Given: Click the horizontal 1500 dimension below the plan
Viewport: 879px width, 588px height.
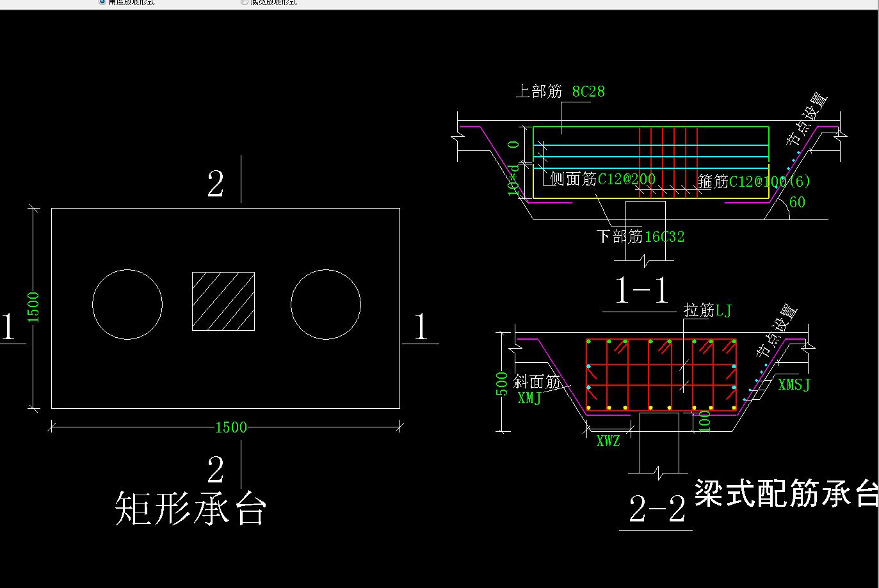Looking at the screenshot, I should pos(230,427).
